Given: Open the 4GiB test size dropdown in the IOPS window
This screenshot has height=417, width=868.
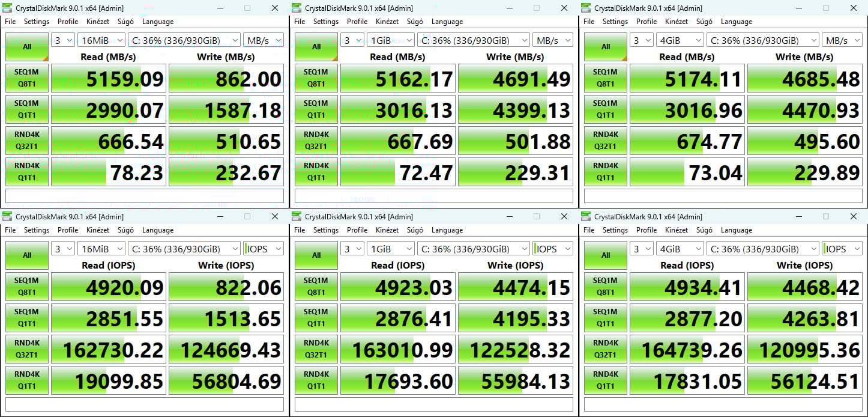Looking at the screenshot, I should point(680,249).
